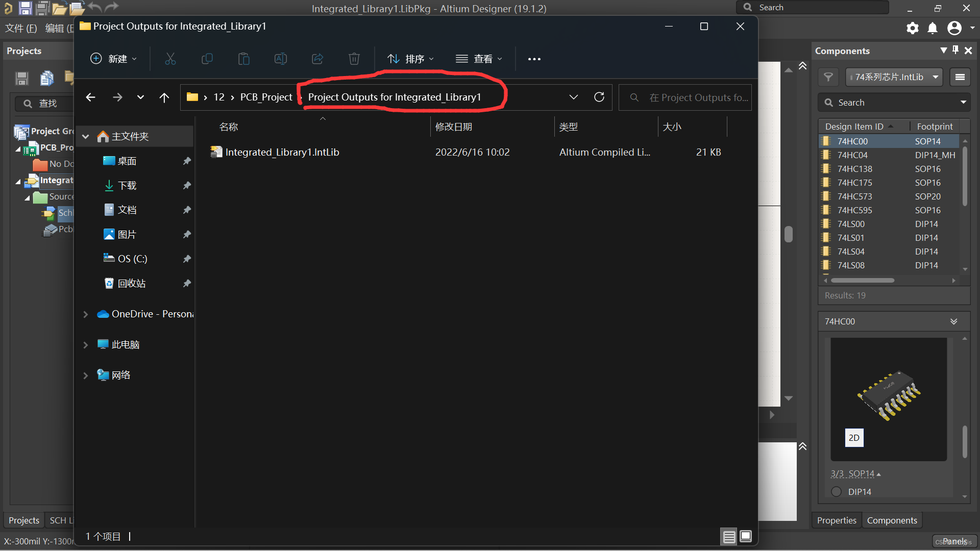Open the 文件 (F) menu
Screen dimensions: 980x551
(x=21, y=28)
